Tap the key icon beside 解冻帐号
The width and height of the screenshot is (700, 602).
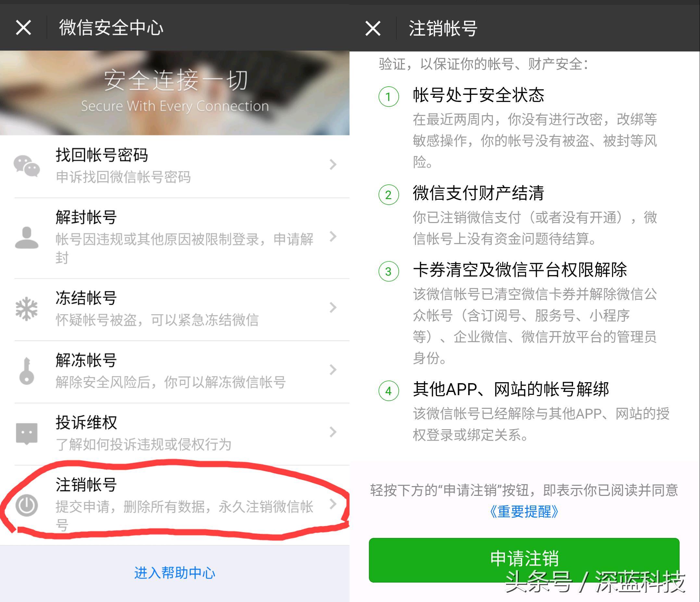(27, 371)
